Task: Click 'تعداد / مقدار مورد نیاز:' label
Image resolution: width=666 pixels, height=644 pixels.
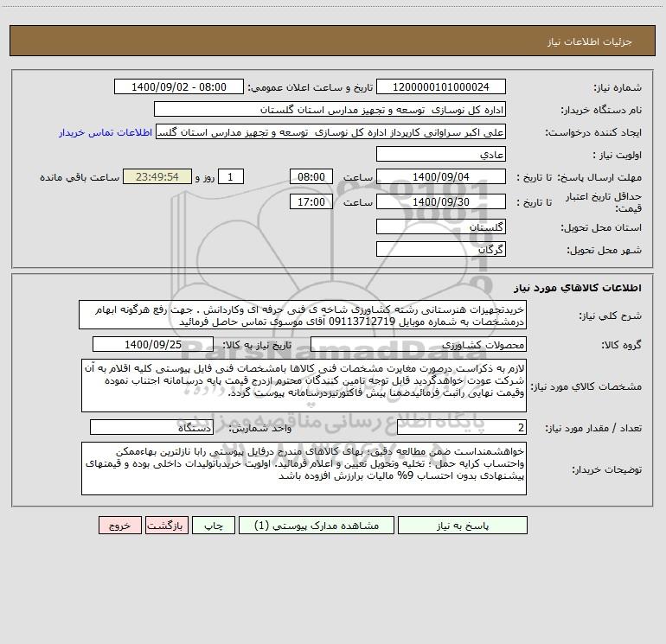Action: point(593,429)
